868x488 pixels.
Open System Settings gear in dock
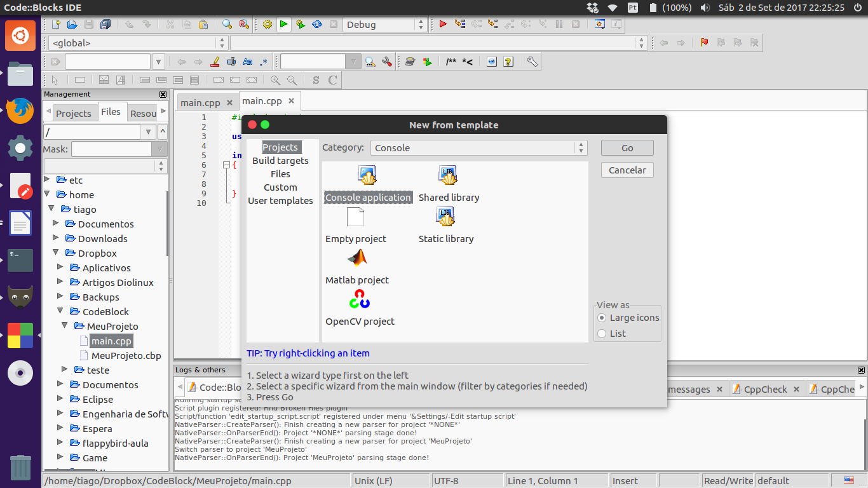point(20,149)
